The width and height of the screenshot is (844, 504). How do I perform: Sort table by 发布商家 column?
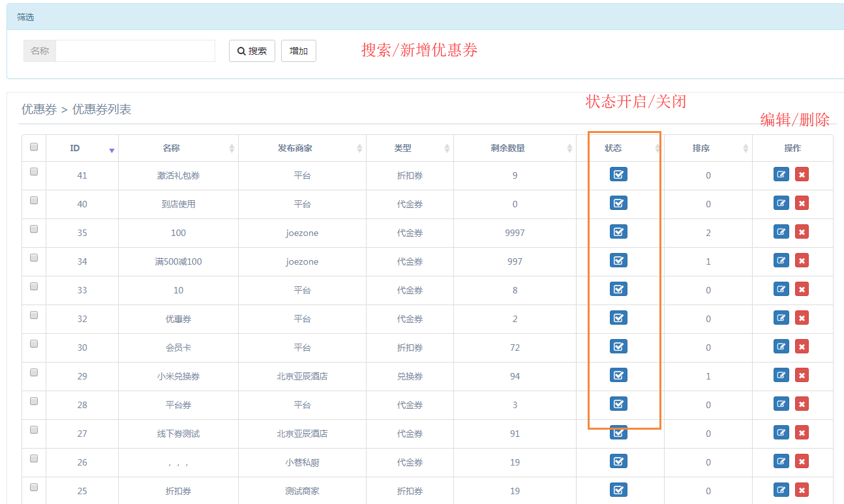pos(302,148)
